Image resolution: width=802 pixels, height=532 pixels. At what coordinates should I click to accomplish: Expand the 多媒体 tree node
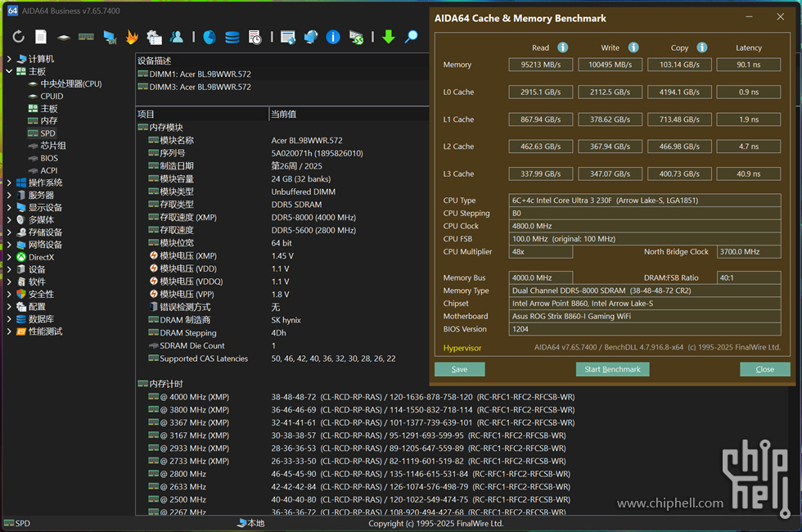[9, 220]
